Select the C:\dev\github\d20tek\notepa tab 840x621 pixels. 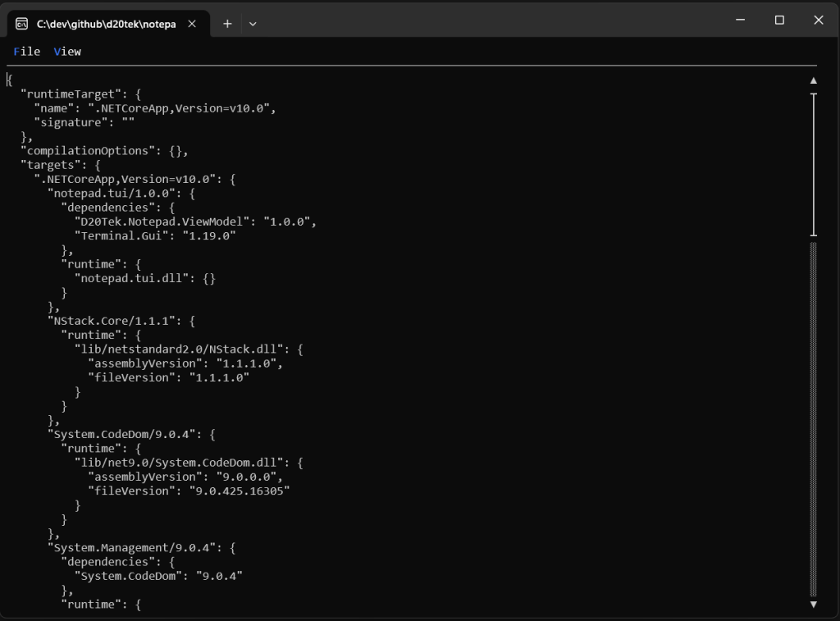coord(106,24)
